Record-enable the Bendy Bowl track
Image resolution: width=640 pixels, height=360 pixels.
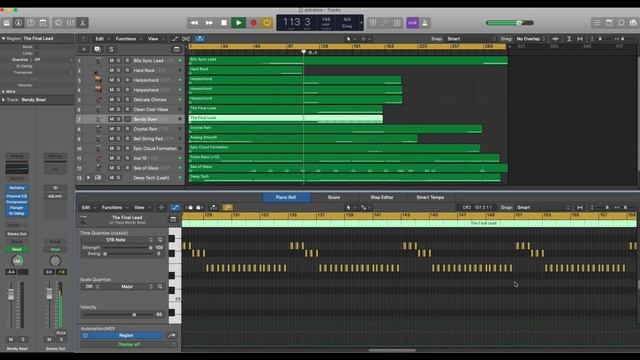tap(127, 119)
